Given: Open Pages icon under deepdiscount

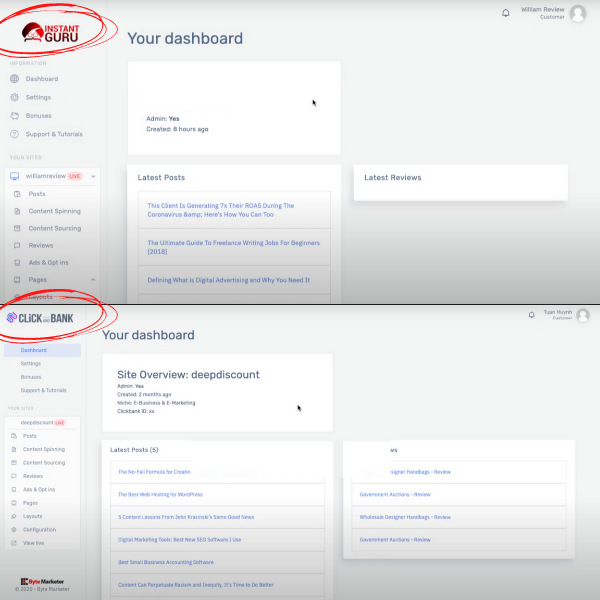Looking at the screenshot, I should click(x=14, y=503).
